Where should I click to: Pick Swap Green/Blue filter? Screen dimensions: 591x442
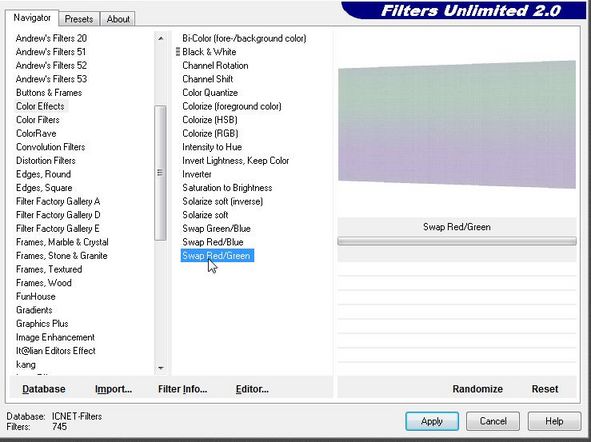tap(216, 228)
